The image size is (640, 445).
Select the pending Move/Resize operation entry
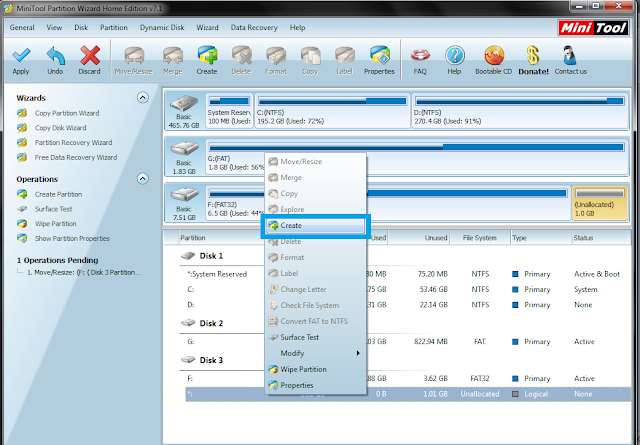click(83, 272)
